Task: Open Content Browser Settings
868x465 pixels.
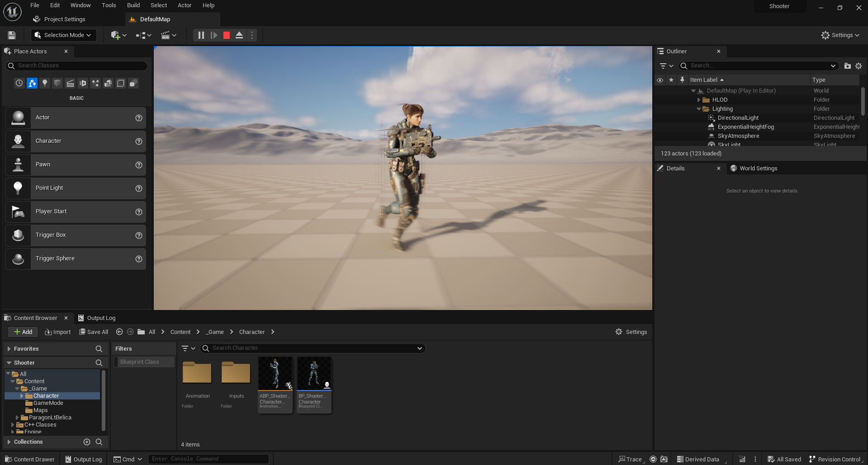Action: pyautogui.click(x=631, y=332)
